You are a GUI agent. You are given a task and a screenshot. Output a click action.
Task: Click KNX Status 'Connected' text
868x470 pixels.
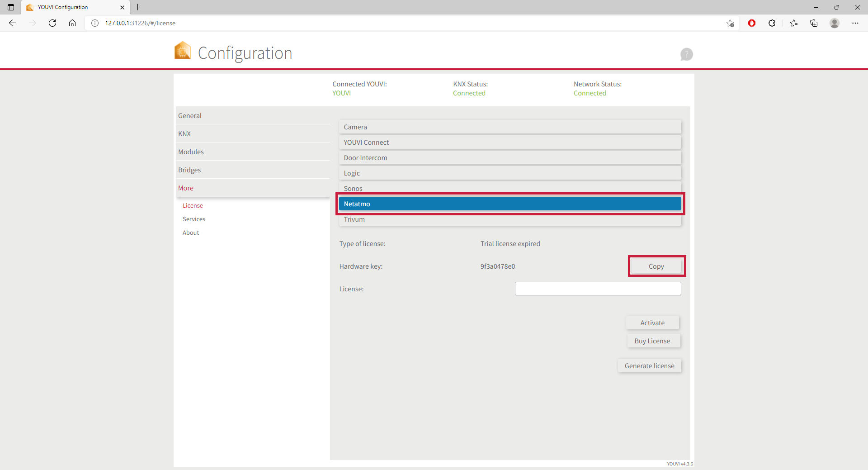(469, 93)
